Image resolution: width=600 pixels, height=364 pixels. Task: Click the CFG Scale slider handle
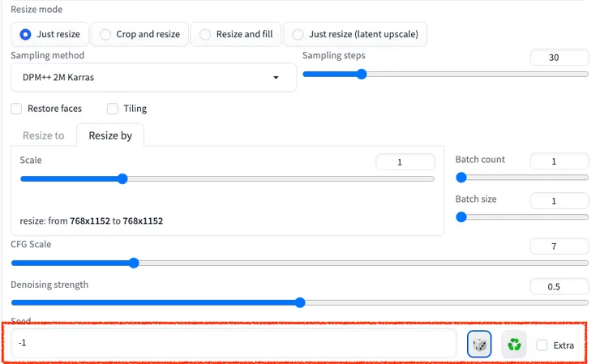coord(134,263)
